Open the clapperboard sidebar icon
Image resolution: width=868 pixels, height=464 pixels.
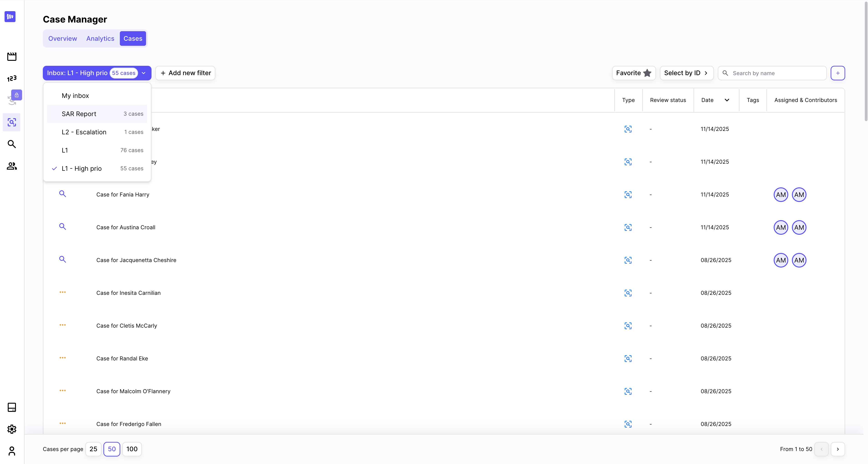pyautogui.click(x=12, y=56)
